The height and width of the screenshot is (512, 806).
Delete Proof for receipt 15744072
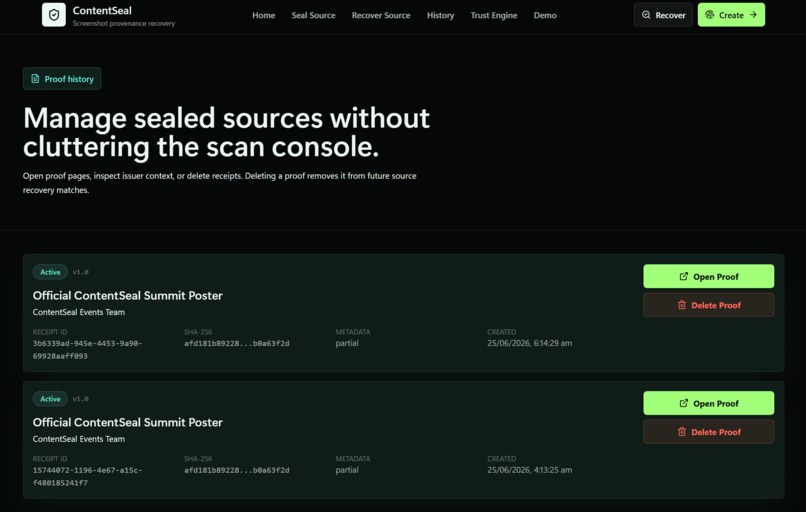tap(708, 432)
